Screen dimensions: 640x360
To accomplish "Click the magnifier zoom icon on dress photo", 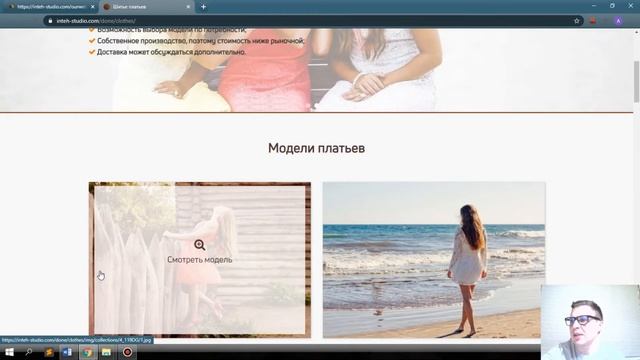I will pyautogui.click(x=200, y=245).
